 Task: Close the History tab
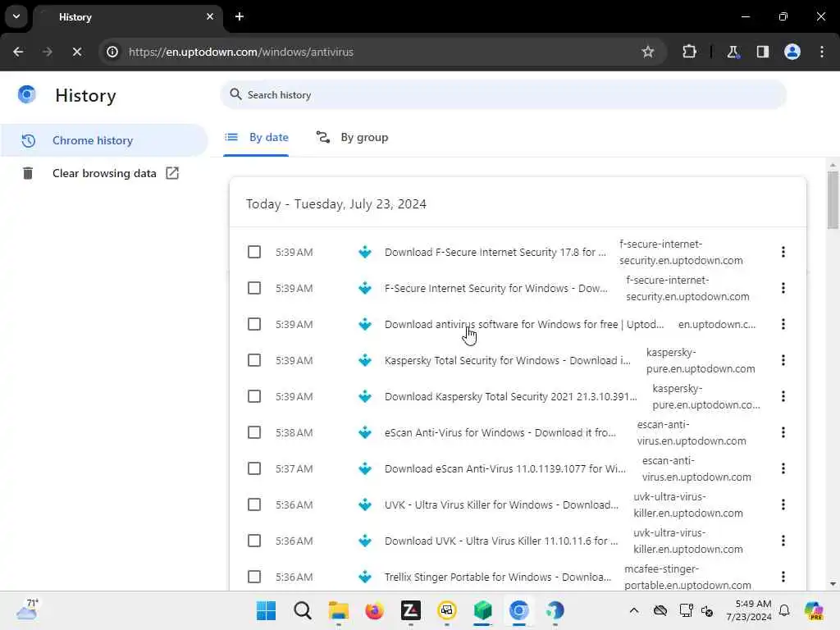click(210, 16)
